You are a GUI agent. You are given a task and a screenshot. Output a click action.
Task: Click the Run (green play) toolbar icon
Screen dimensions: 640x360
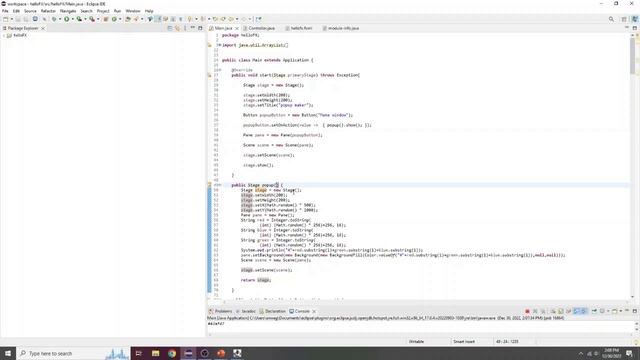[x=67, y=19]
